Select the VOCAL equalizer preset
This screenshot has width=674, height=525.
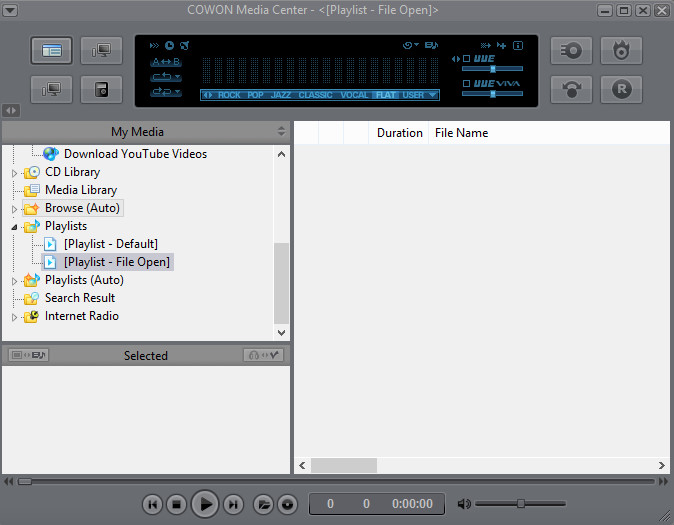(355, 95)
